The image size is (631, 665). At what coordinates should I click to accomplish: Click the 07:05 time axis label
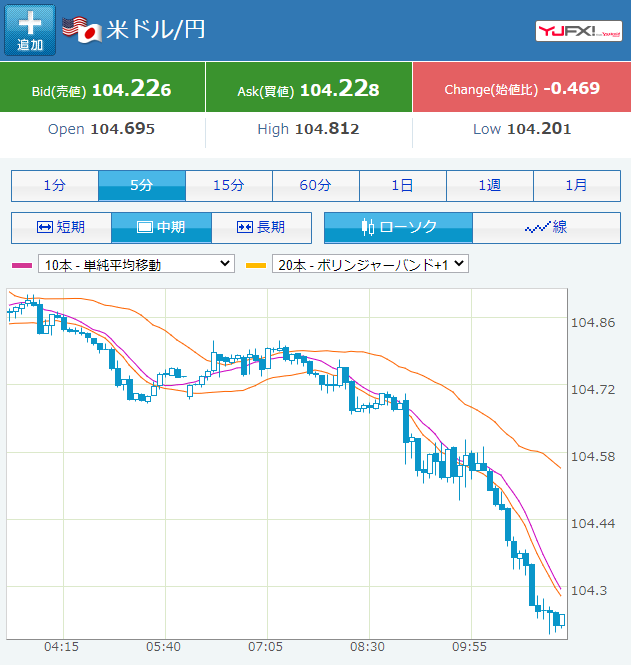(265, 647)
